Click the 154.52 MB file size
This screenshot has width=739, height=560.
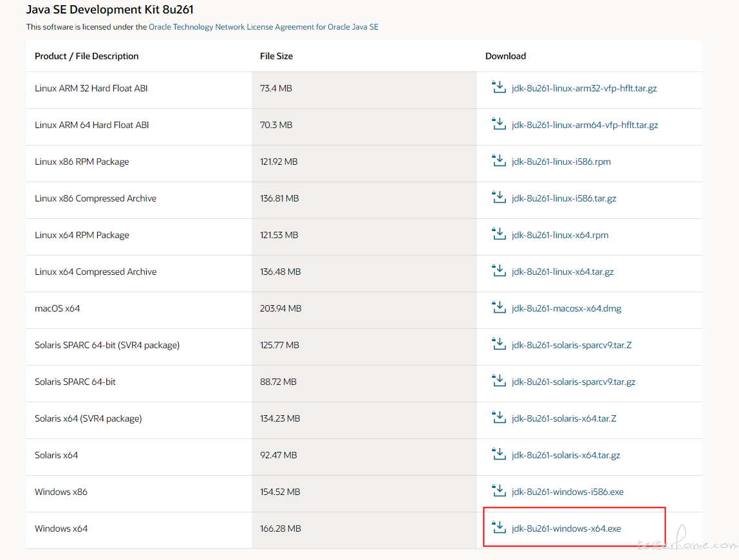[x=280, y=492]
